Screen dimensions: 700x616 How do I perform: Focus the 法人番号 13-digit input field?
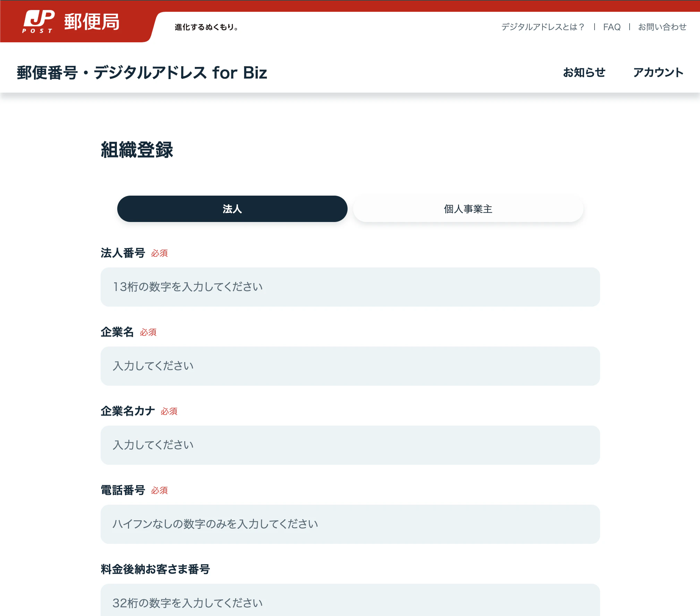pos(350,287)
